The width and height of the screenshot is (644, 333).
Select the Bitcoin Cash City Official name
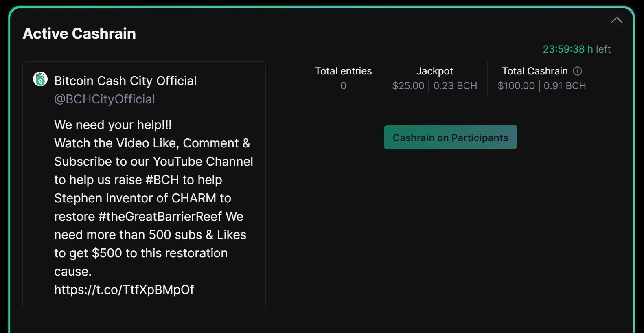coord(125,81)
